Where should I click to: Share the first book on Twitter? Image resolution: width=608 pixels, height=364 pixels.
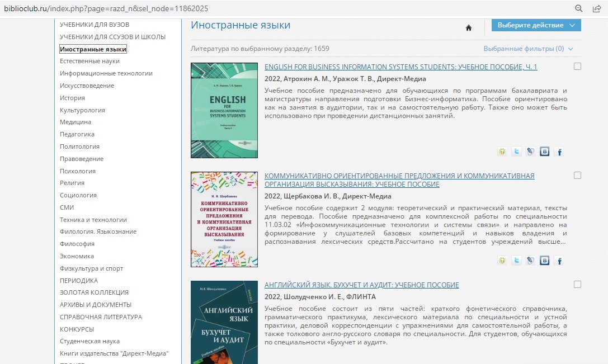tap(516, 152)
